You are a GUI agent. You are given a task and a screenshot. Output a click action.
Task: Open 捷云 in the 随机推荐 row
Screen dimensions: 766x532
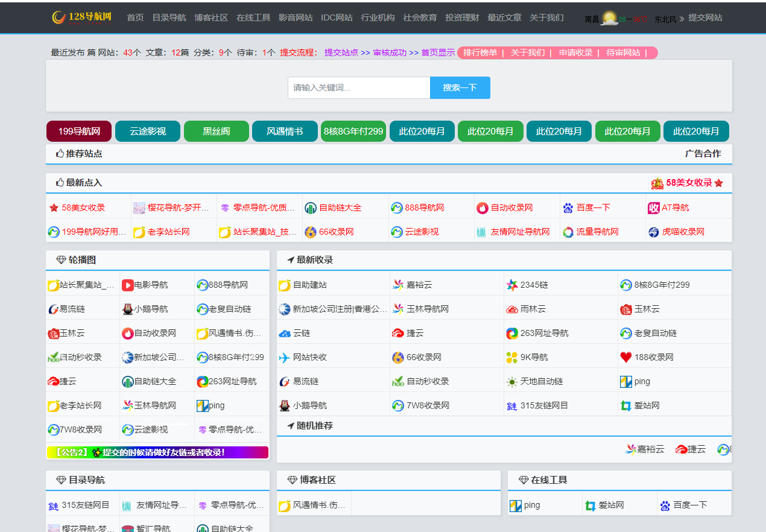pyautogui.click(x=697, y=449)
